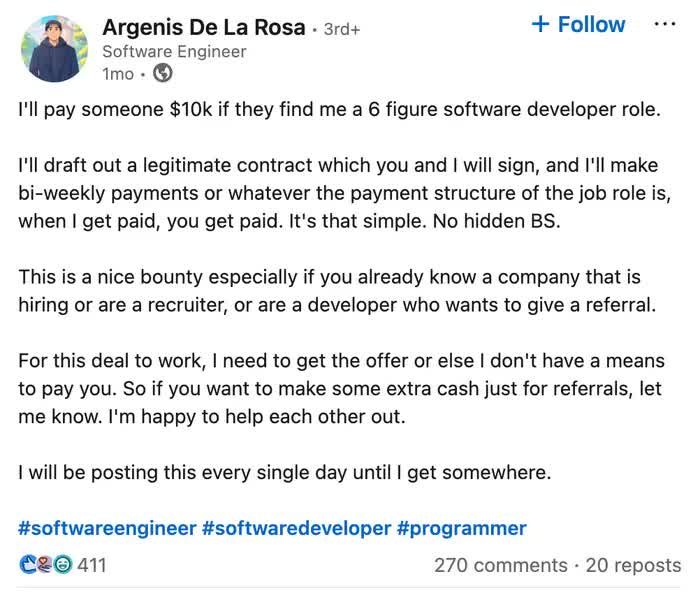
Task: Open the #softwareengineer hashtag
Action: click(x=107, y=528)
